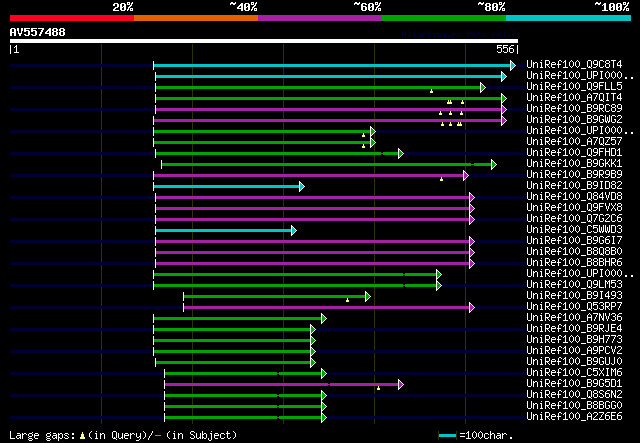This screenshot has width=640, height=443.
Task: Click the cyan arrowhead ending the C5WWD3 alignment
Action: 293,231
